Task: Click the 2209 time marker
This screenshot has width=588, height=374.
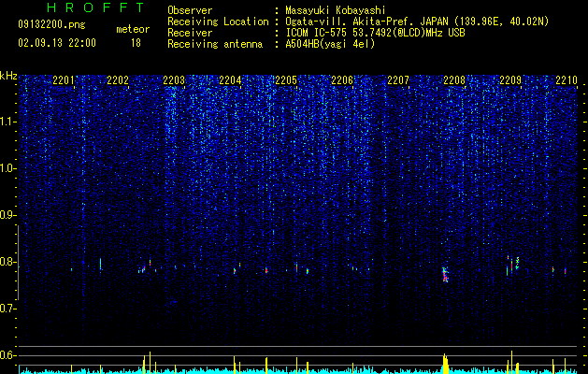Action: pyautogui.click(x=510, y=80)
